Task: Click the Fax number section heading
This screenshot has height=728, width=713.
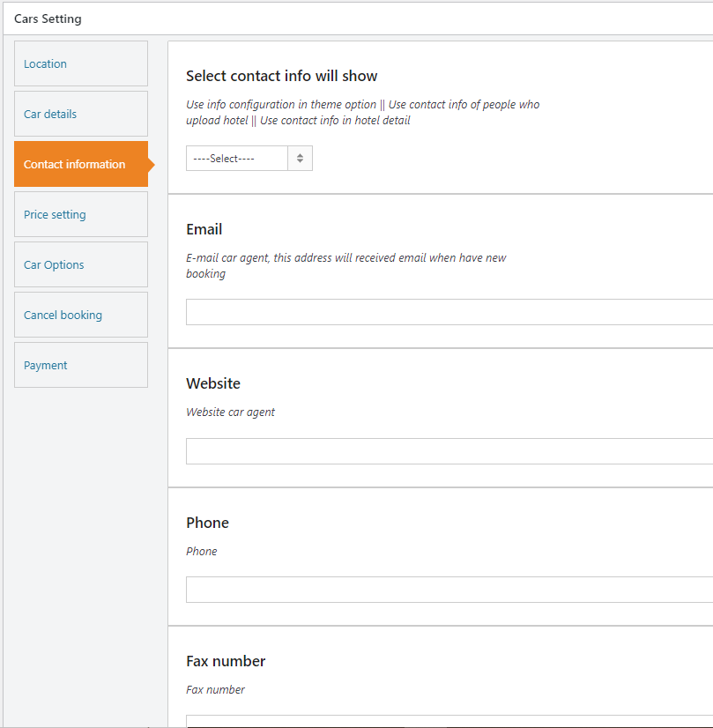Action: click(x=226, y=661)
